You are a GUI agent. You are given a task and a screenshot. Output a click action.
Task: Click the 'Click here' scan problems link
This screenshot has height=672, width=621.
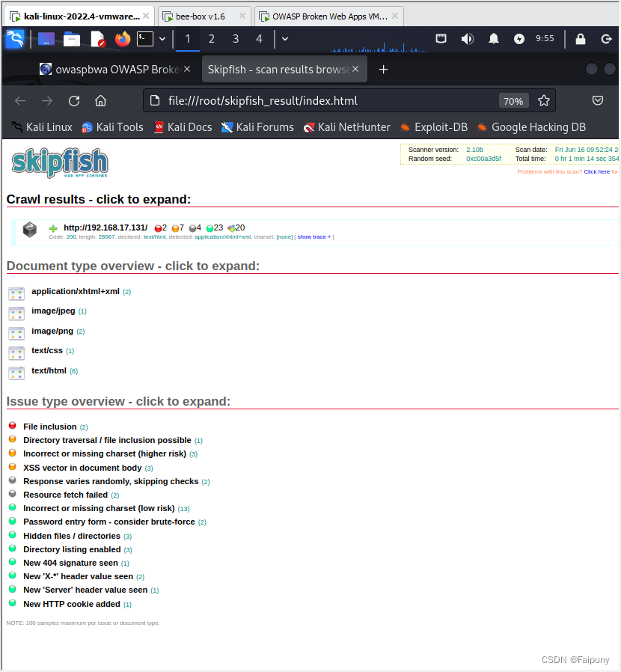[x=596, y=171]
